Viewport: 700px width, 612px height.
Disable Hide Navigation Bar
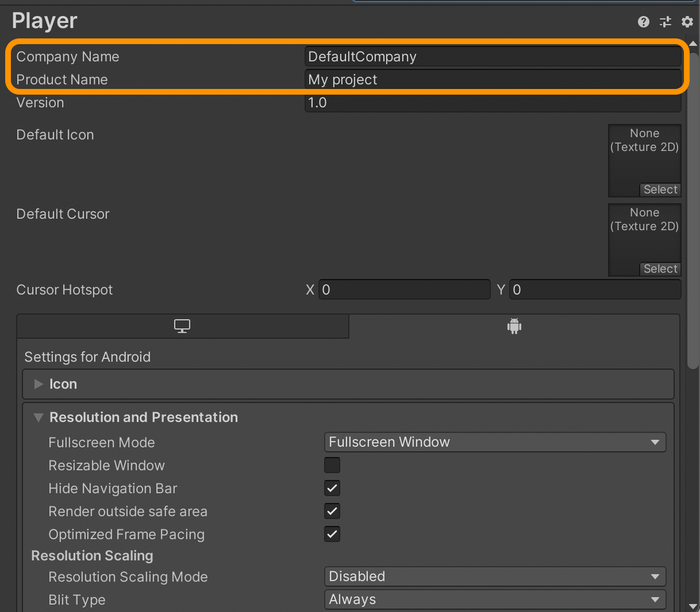click(331, 488)
